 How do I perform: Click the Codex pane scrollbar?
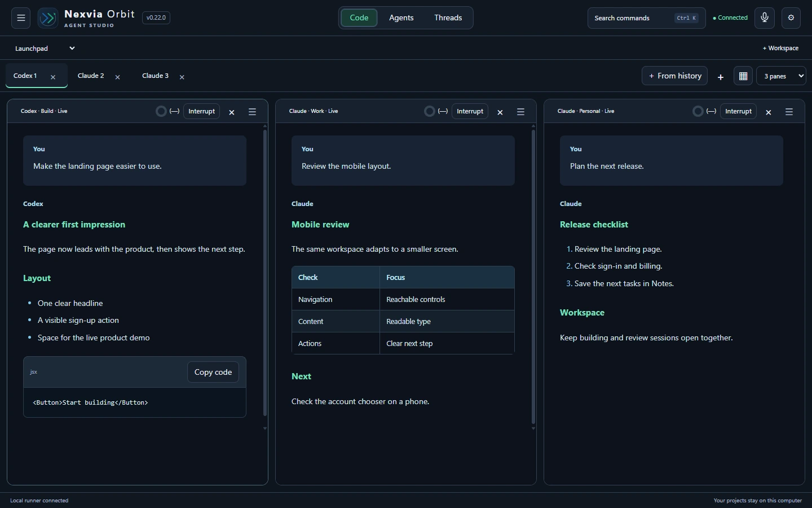[265, 274]
